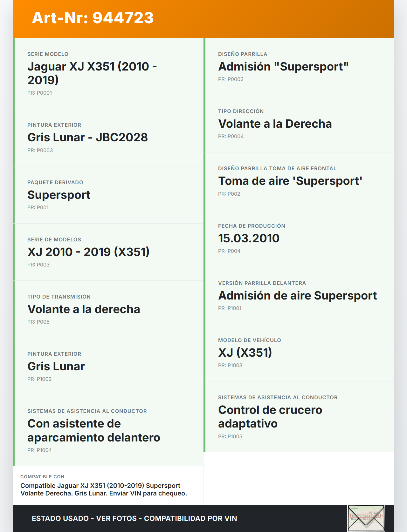Image resolution: width=407 pixels, height=532 pixels.
Task: Click the Toma de aire 'Supersport' value
Action: (290, 181)
